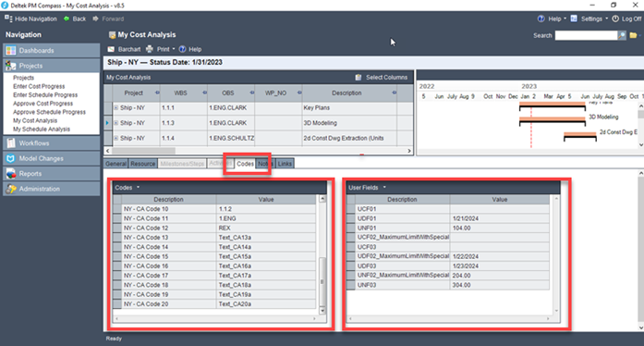Click the Reports navigation icon
Image resolution: width=644 pixels, height=346 pixels.
[x=11, y=174]
